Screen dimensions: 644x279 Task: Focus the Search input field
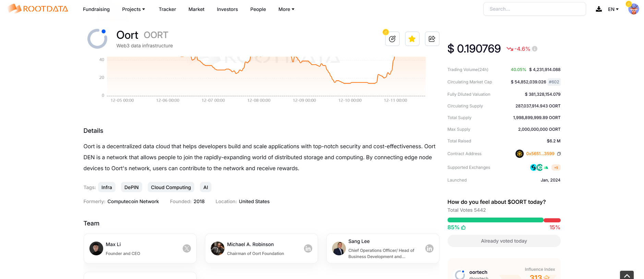click(x=534, y=9)
